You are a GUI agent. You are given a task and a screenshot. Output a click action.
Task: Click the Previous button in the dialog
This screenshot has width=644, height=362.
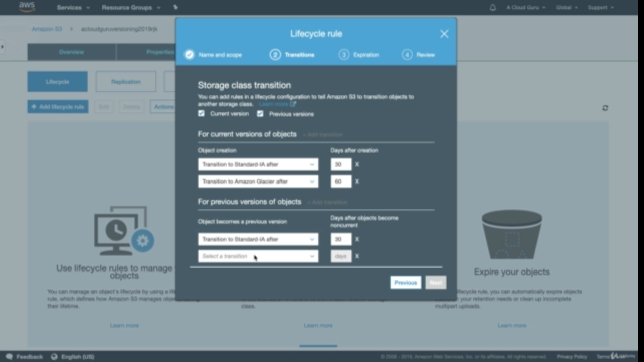[405, 282]
